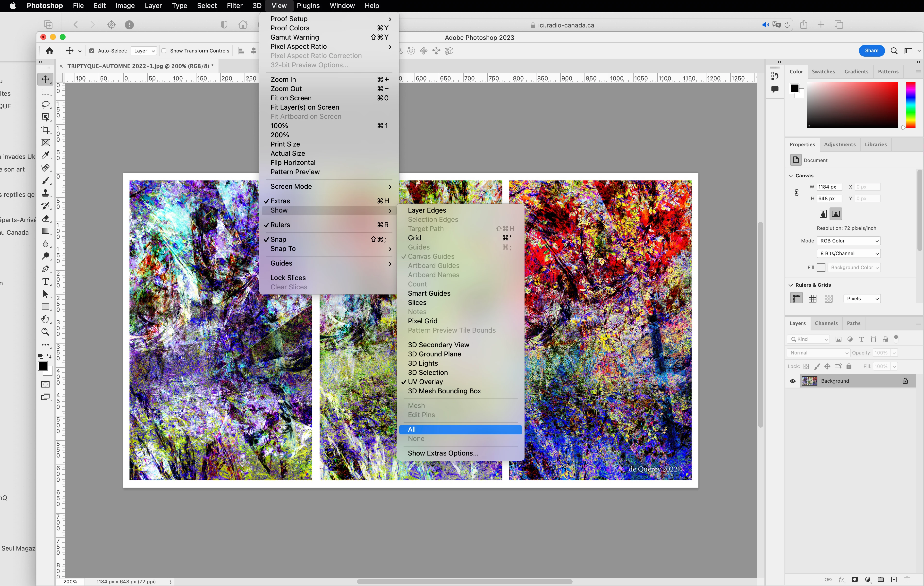Select the Horizontal Type tool

[45, 282]
